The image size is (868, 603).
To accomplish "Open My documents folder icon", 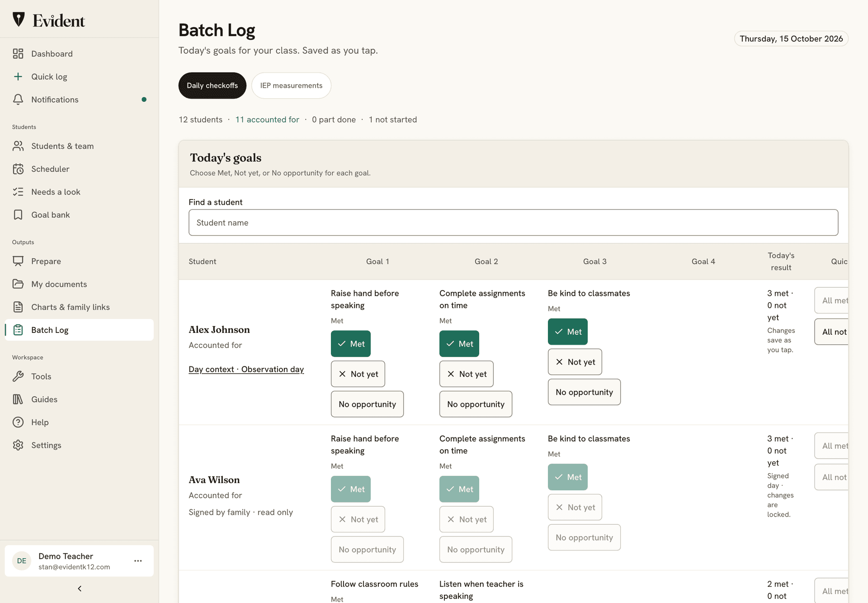I will pyautogui.click(x=18, y=284).
